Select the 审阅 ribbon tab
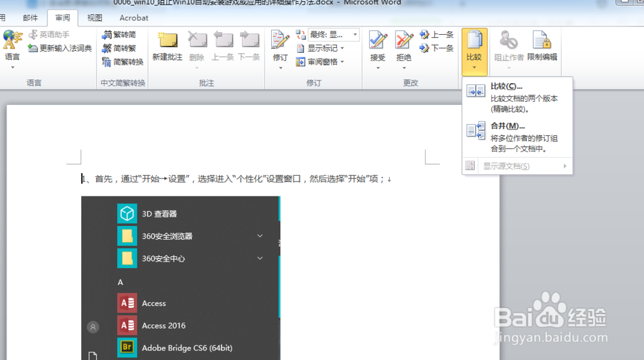The image size is (644, 360). tap(63, 18)
